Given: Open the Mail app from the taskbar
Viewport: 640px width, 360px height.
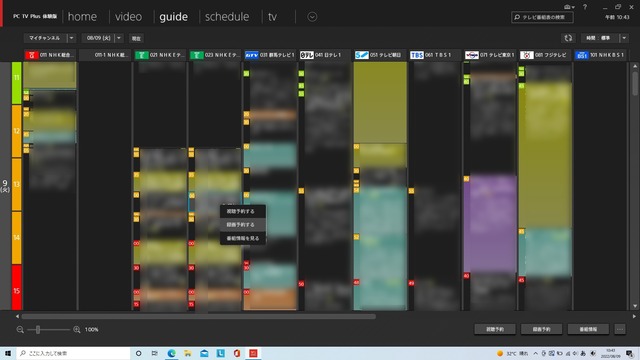Looking at the screenshot, I should [x=204, y=353].
